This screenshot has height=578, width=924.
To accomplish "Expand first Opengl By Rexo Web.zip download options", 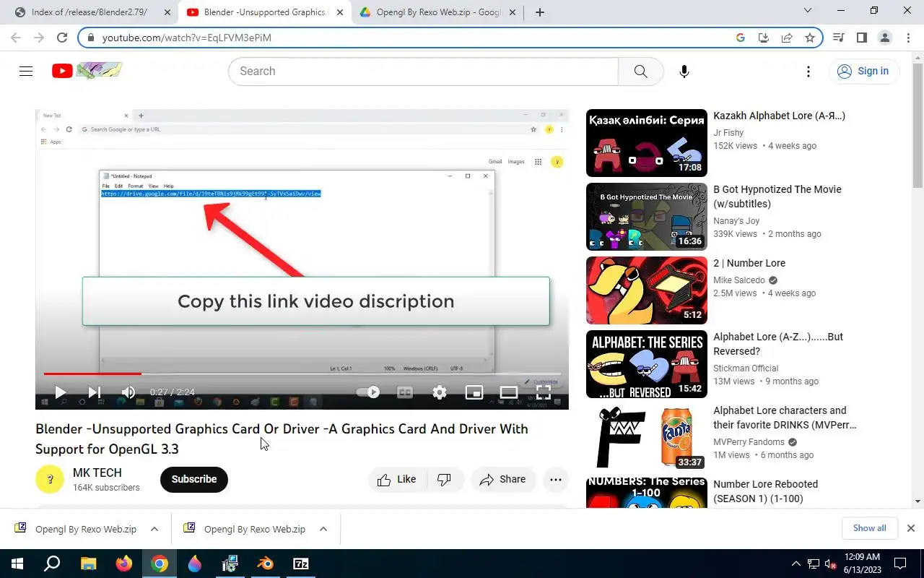I will point(154,529).
